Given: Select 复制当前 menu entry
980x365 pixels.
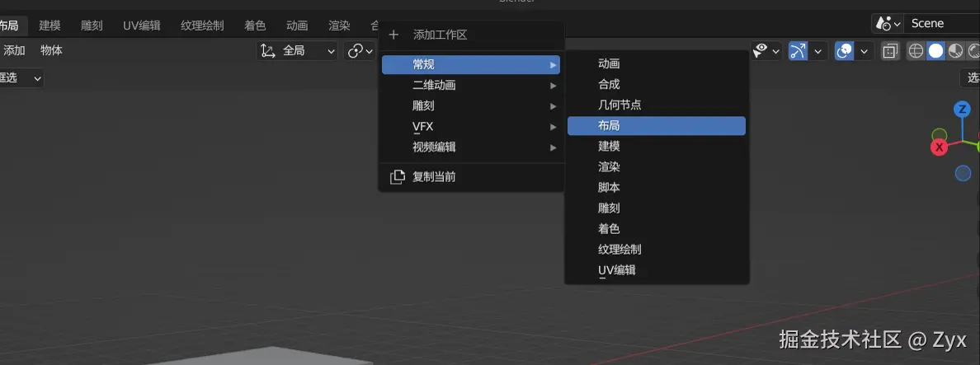Looking at the screenshot, I should pos(471,177).
